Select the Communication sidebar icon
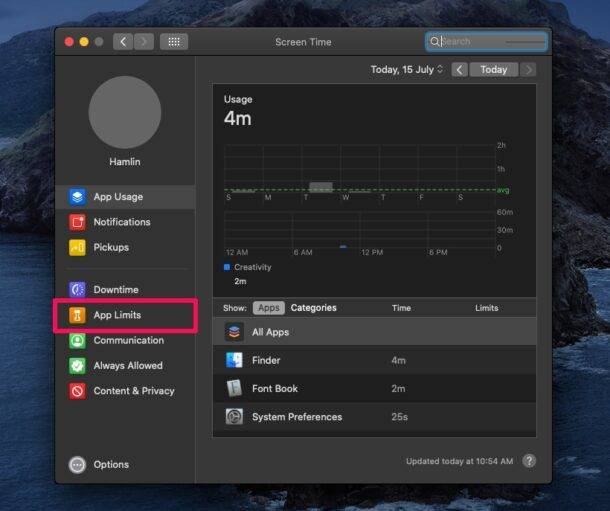 [77, 340]
